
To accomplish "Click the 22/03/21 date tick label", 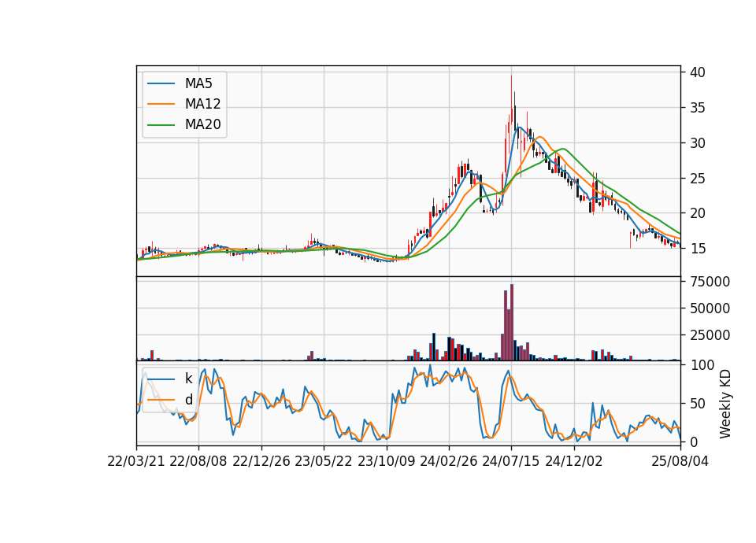I will [x=136, y=461].
